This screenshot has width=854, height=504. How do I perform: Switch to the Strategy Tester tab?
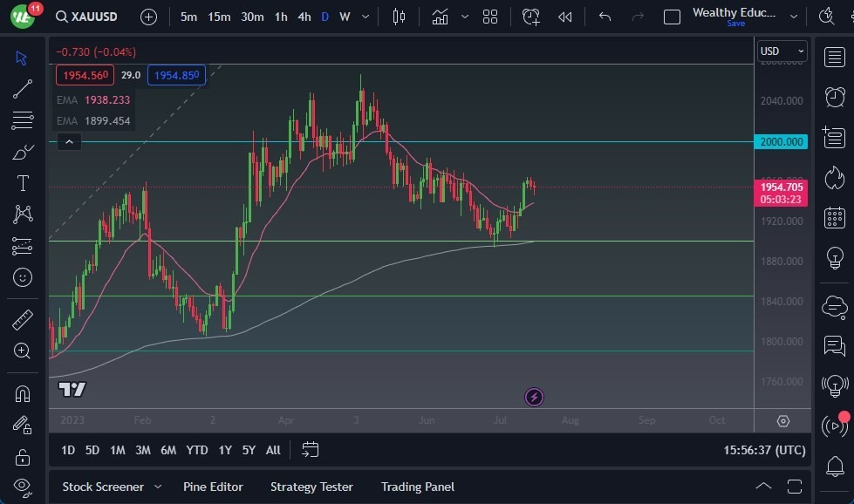click(x=311, y=487)
